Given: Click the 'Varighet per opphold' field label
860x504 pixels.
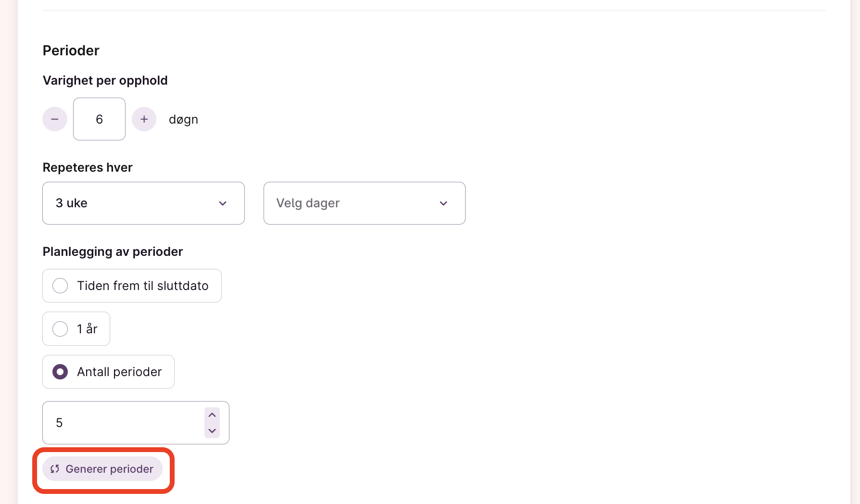Looking at the screenshot, I should (x=105, y=80).
